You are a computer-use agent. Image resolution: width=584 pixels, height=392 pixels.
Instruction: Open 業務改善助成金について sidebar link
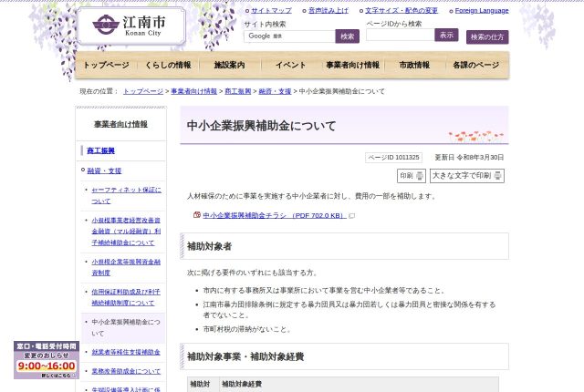pos(126,371)
